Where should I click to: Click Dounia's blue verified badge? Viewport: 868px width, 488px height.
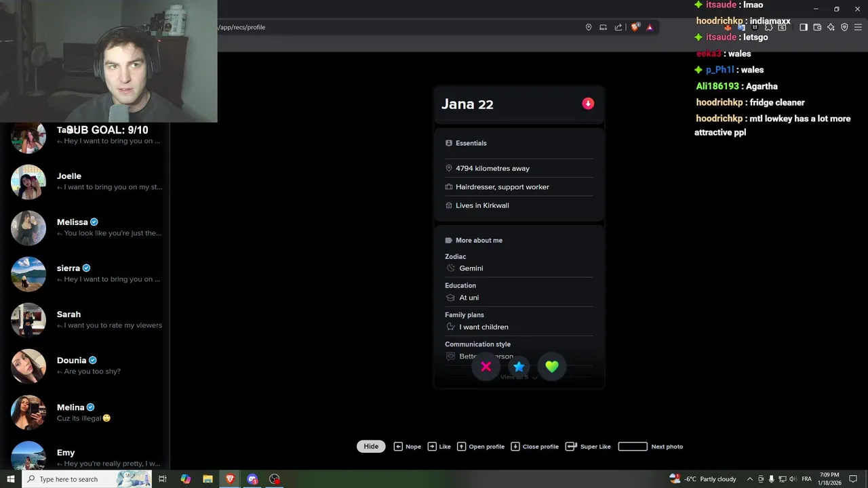pos(93,361)
